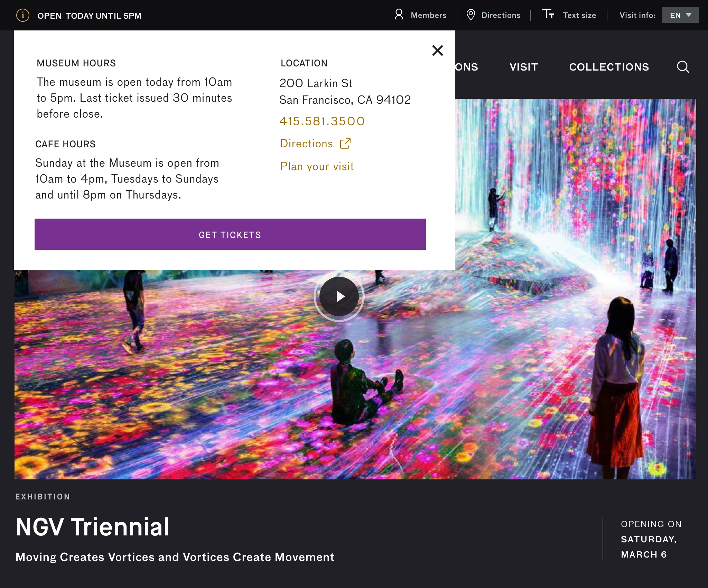
Task: Click the Text size label
Action: tap(579, 15)
